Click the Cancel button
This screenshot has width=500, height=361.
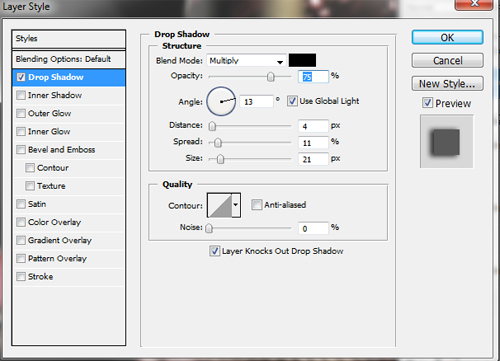tap(447, 61)
